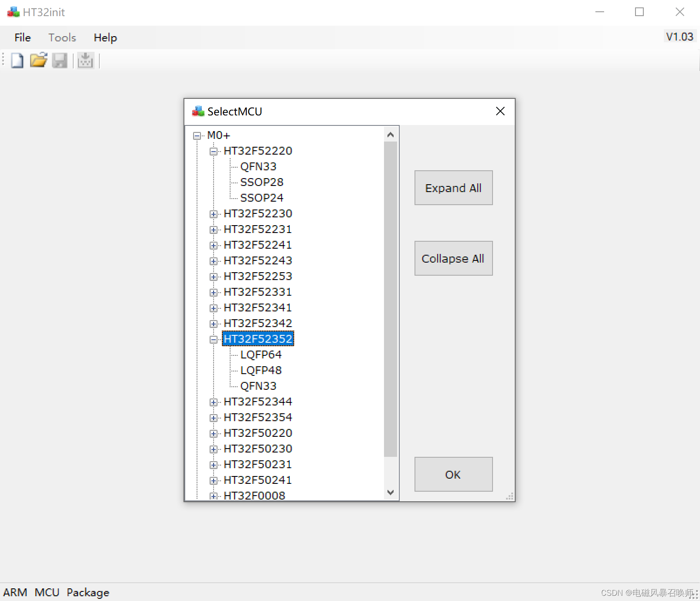
Task: Select the M0+ tree label
Action: click(218, 135)
